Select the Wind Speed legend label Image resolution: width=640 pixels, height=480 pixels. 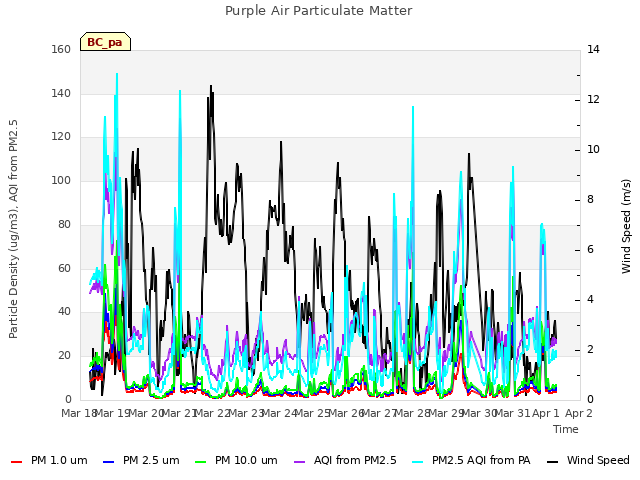(598, 460)
